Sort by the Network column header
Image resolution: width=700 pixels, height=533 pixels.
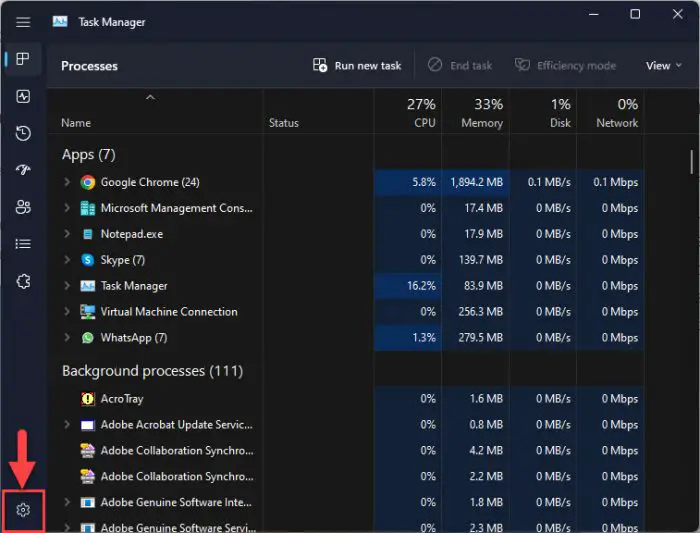pyautogui.click(x=610, y=112)
